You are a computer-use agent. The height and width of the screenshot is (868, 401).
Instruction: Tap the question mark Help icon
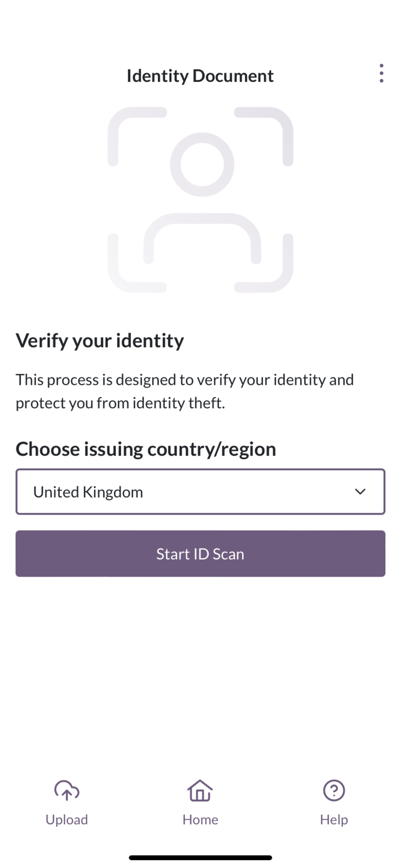pyautogui.click(x=334, y=790)
